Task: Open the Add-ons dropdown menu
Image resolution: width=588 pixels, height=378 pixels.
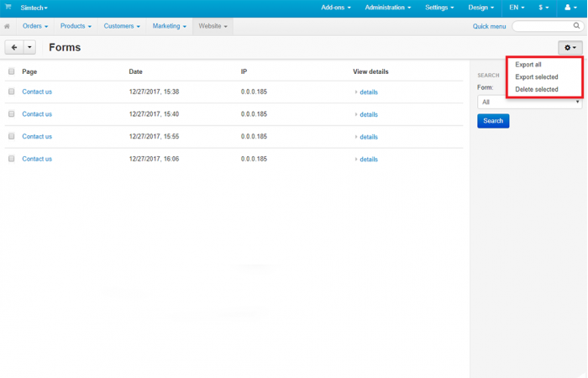Action: pos(336,8)
